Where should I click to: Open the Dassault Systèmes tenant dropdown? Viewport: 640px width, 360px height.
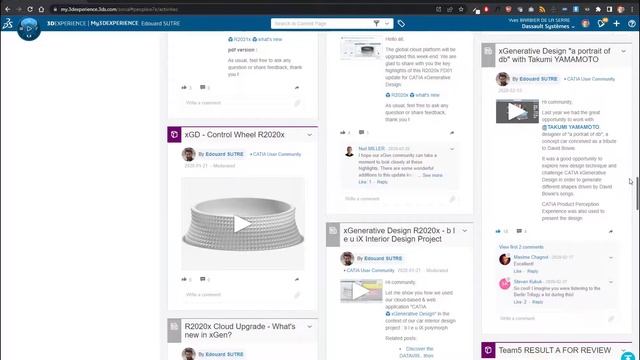(x=548, y=27)
